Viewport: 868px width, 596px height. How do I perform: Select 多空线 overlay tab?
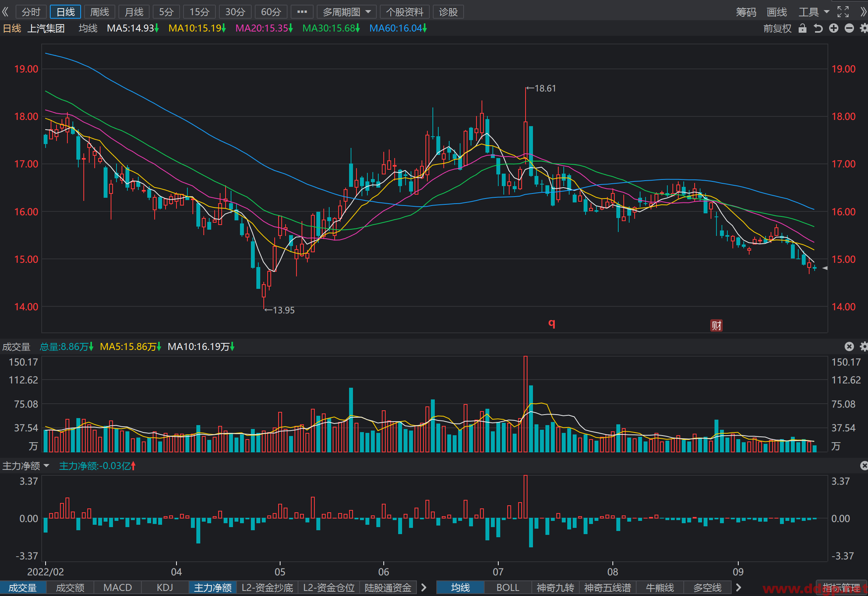[x=707, y=587]
